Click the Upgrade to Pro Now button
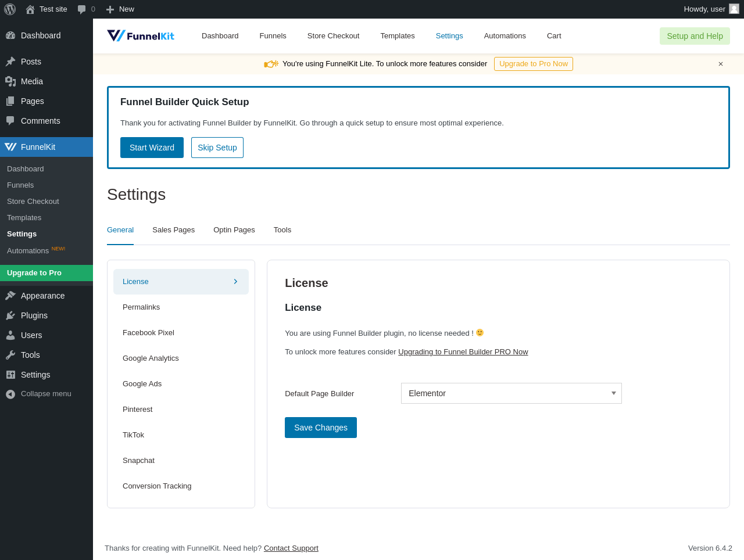 click(x=534, y=64)
